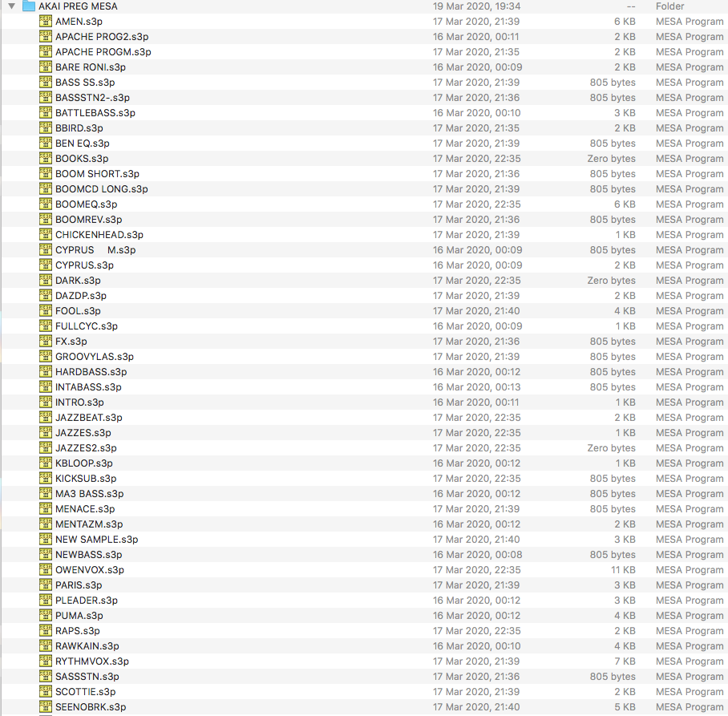Click the BOOMEQ.s3p file icon
Screen dimensions: 728x716
(x=46, y=204)
